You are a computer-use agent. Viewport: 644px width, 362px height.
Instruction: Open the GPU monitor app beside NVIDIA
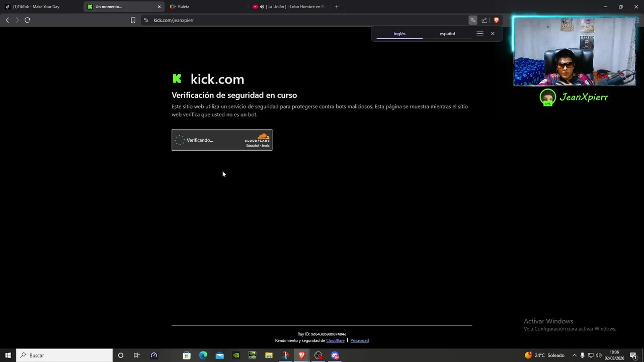(x=253, y=355)
